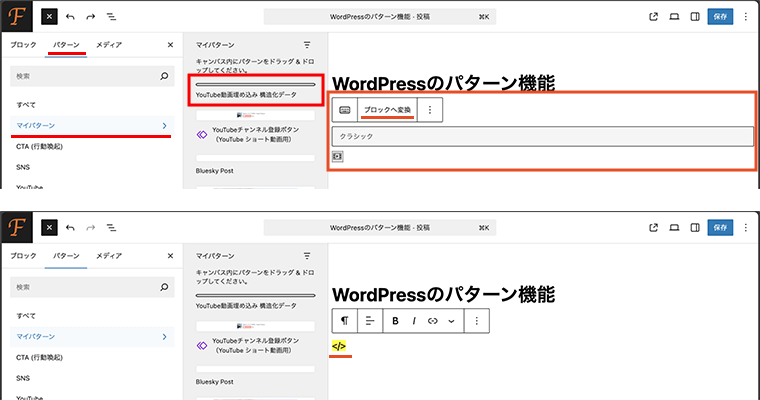Image resolution: width=760 pixels, height=400 pixels.
Task: Open the top-right options menu in upper editor
Action: pos(745,16)
